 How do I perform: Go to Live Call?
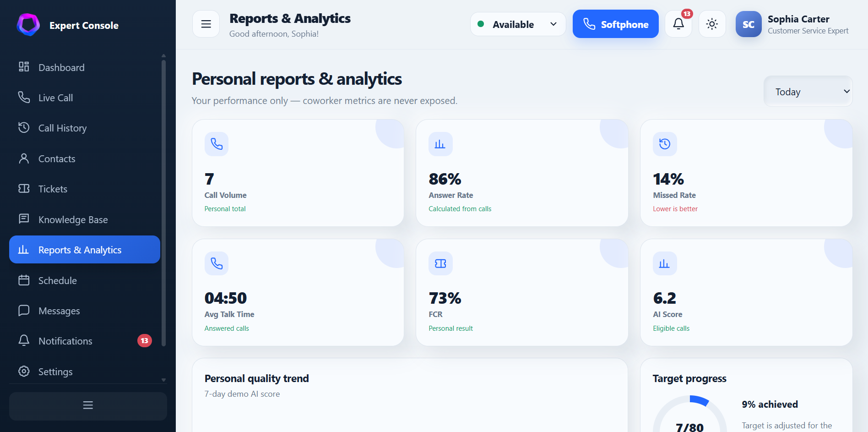point(85,98)
